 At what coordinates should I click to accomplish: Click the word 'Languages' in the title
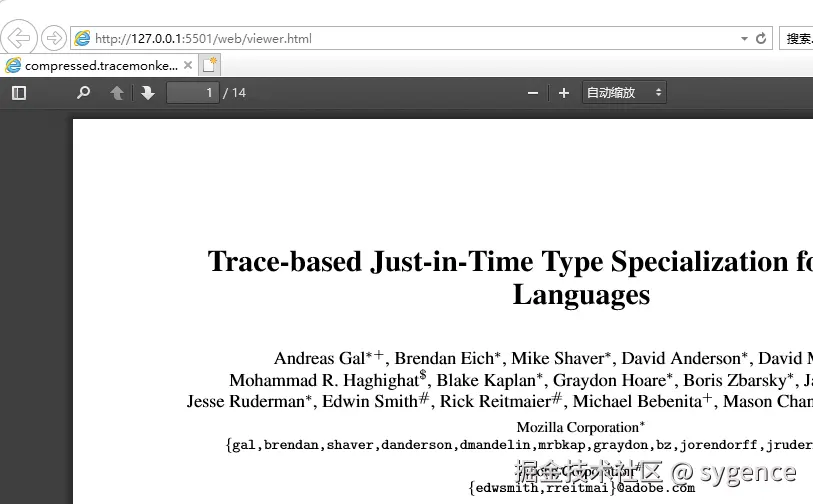pos(581,295)
